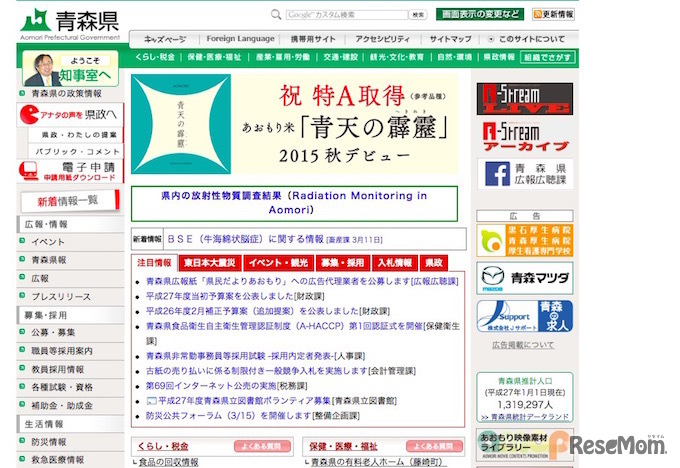Click くらし・税金 よくある質問 button
Screen dimensions: 680x468
[262, 446]
